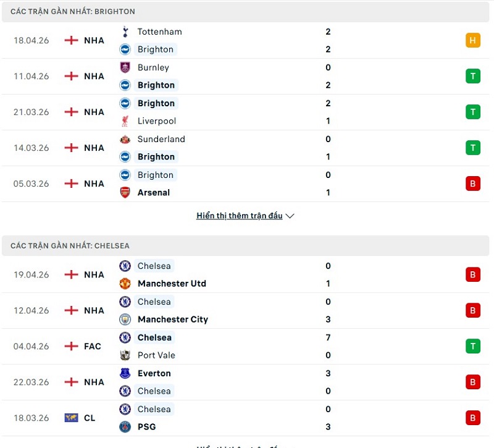Click the PSG club crest icon
Screen dimensions: 494x448
(125, 427)
